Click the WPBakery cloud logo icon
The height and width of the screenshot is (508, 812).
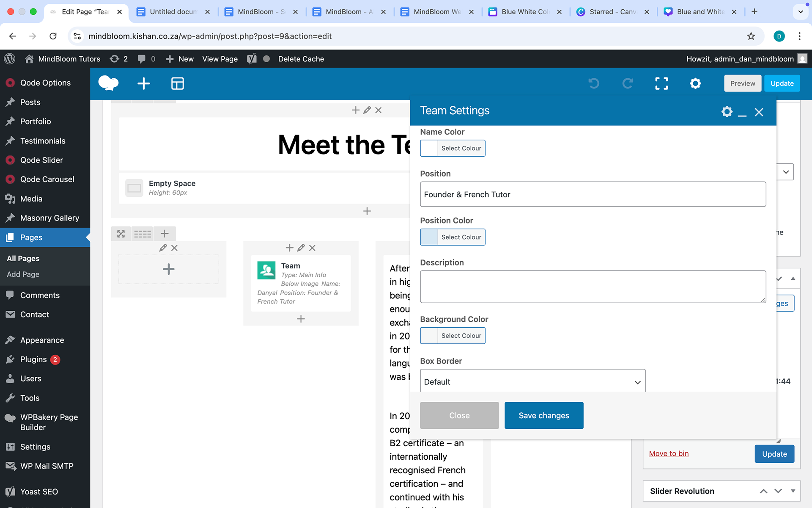[x=108, y=83]
